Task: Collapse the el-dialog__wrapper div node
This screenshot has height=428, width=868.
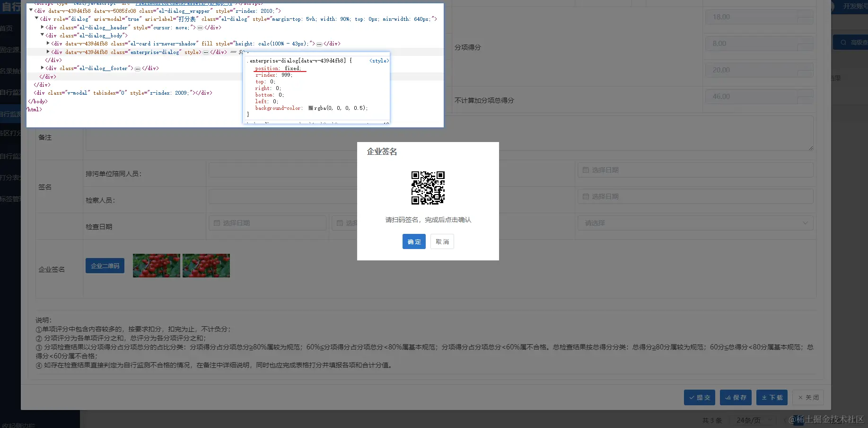Action: pyautogui.click(x=31, y=10)
